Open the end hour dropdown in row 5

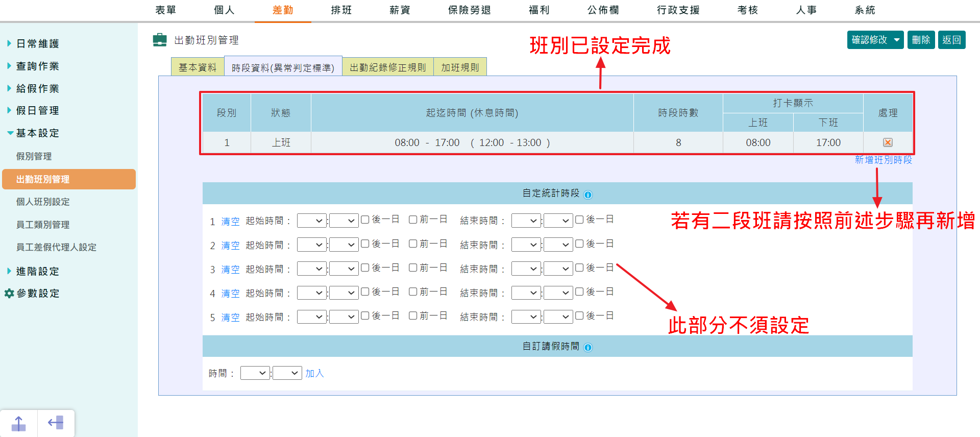[526, 317]
